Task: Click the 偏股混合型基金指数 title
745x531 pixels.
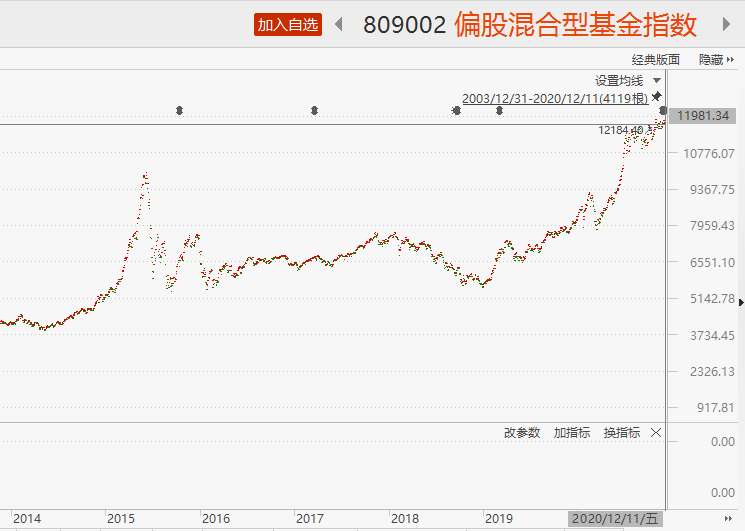Action: click(x=575, y=25)
